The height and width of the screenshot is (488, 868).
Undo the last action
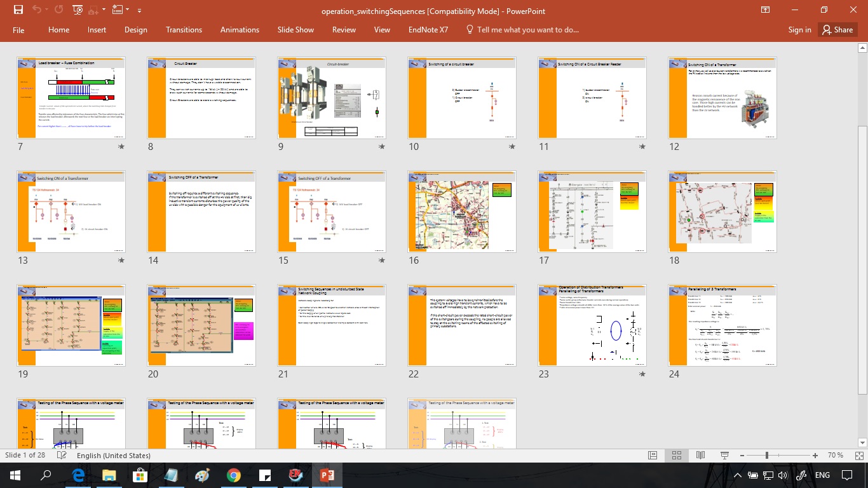36,10
